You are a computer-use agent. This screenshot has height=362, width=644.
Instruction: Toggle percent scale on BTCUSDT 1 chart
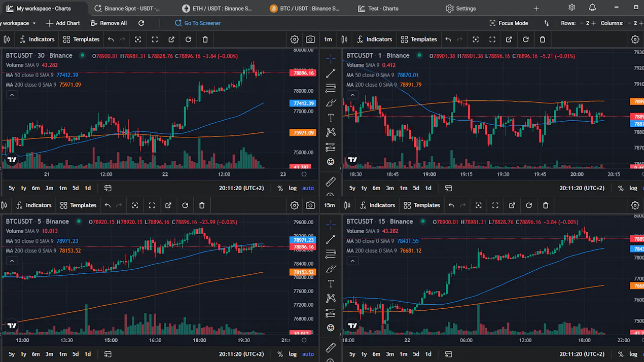tap(621, 188)
